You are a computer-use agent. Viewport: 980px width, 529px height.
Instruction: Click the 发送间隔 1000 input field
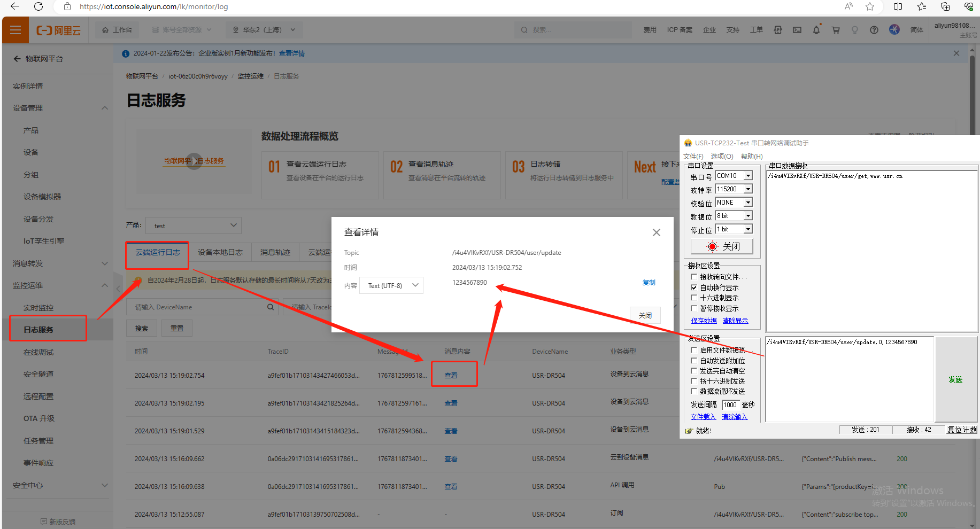tap(730, 405)
